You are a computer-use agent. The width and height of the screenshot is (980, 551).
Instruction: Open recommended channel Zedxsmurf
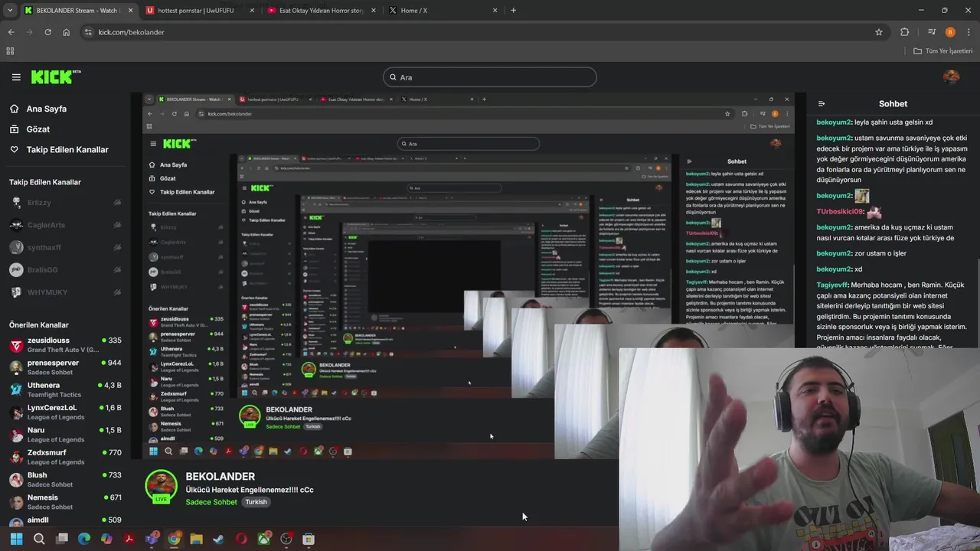pyautogui.click(x=65, y=457)
